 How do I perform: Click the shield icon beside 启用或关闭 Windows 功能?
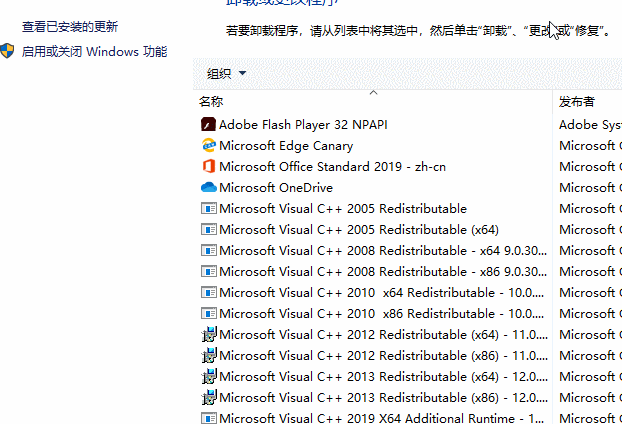pos(7,51)
